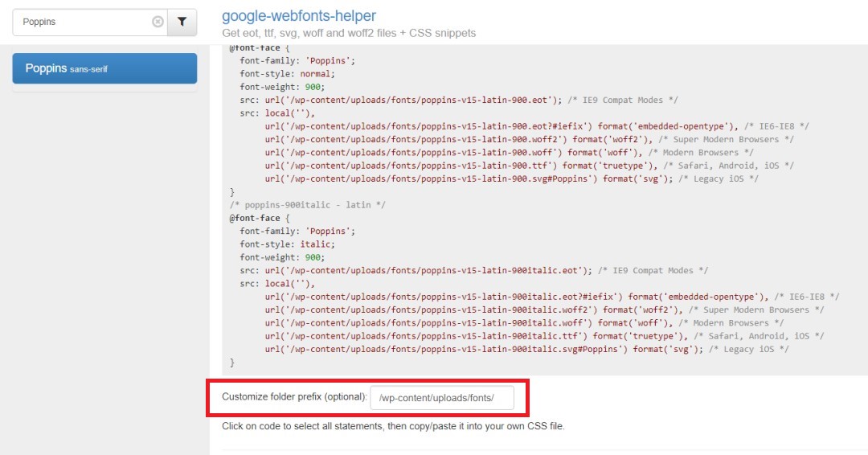The height and width of the screenshot is (455, 868).
Task: Click the poppins-v15-latin-900.woff format line
Action: click(x=510, y=153)
